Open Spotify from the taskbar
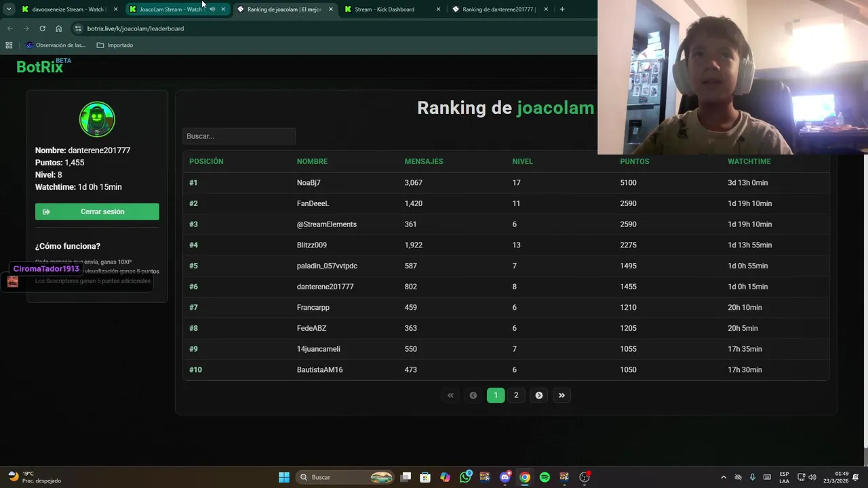This screenshot has height=488, width=868. [x=545, y=477]
